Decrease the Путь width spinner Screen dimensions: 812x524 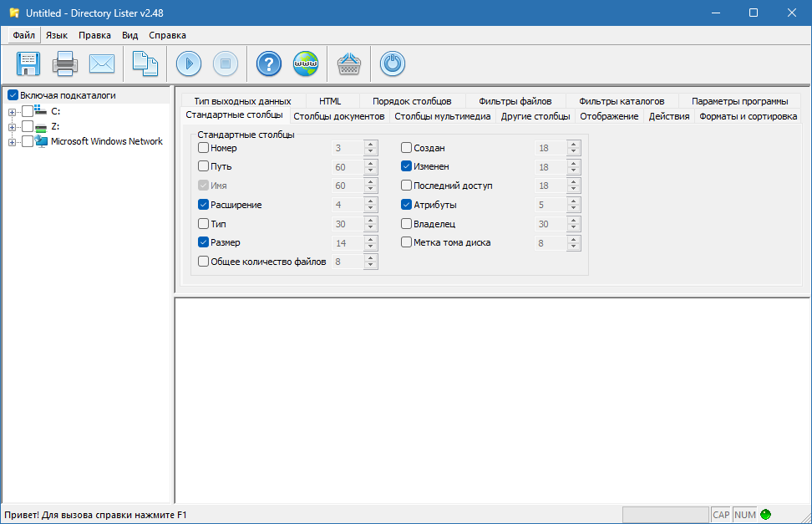coord(370,170)
